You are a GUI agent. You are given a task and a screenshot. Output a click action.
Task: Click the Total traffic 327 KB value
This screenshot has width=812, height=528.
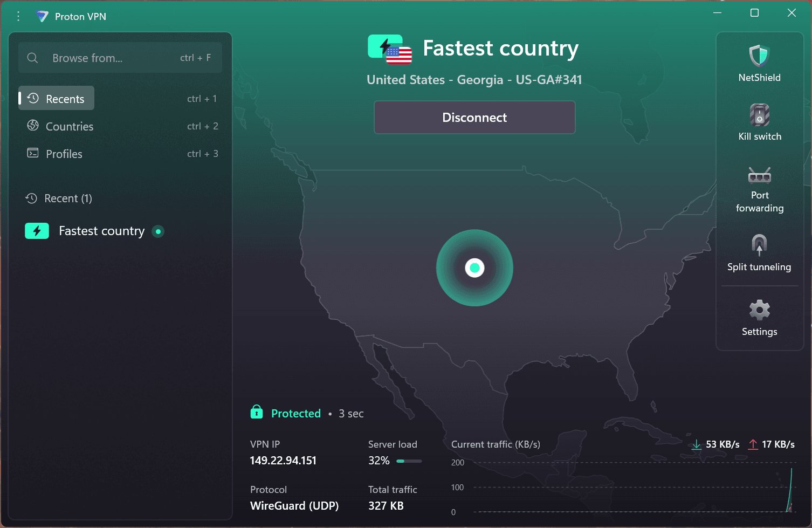(386, 506)
